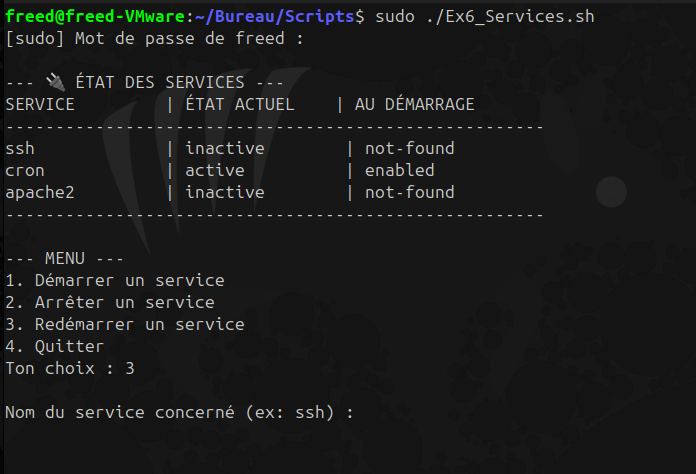This screenshot has width=696, height=474.
Task: Select the "ssh" service name in table
Action: coord(20,148)
